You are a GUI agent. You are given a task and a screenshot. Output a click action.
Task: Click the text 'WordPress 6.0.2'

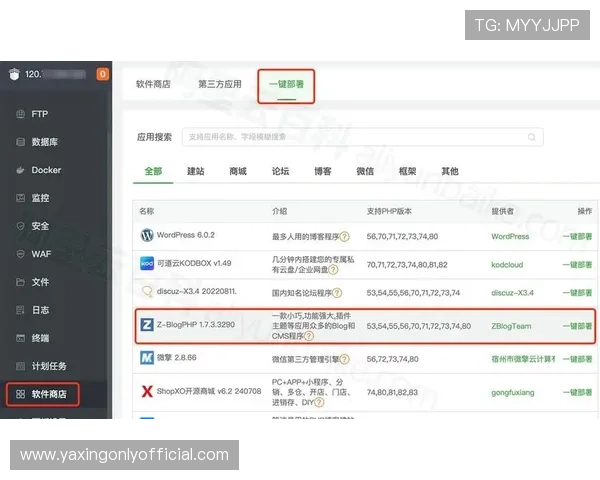click(186, 235)
